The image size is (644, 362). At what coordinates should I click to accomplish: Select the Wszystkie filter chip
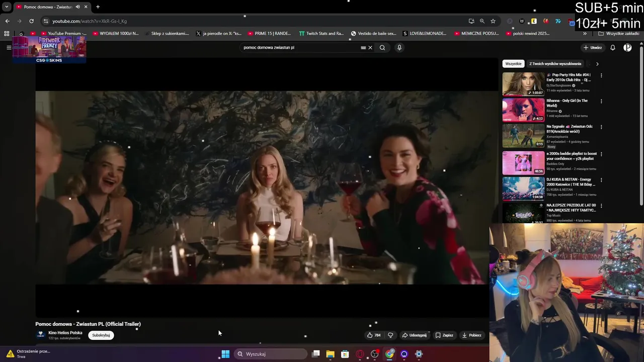coord(513,64)
